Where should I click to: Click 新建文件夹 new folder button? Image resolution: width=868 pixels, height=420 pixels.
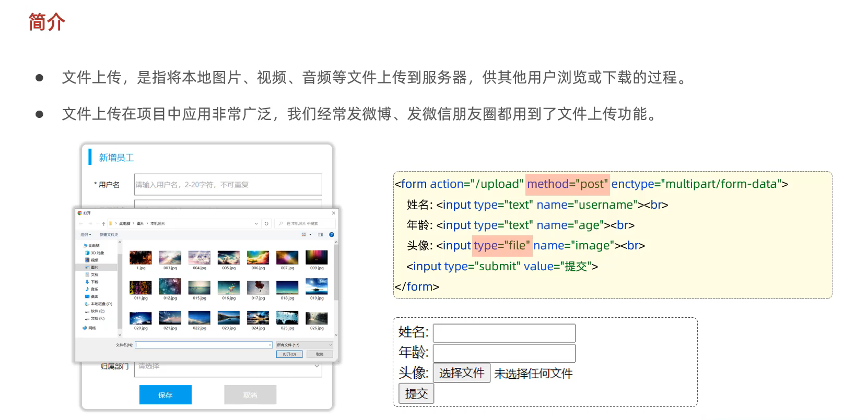(x=109, y=235)
